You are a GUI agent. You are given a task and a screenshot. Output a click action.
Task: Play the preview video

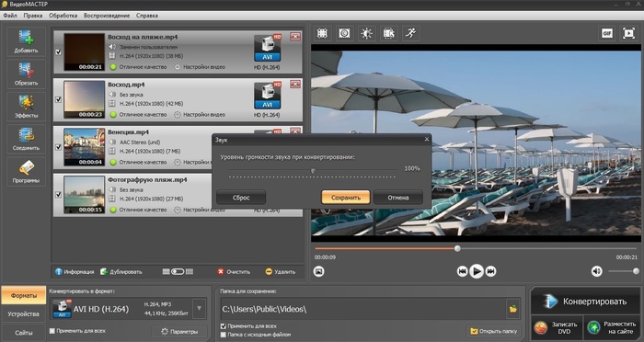tap(477, 271)
